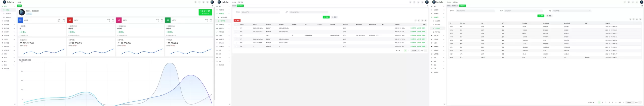Image resolution: width=644 pixels, height=106 pixels.
Task: Select 系统设置 in the dashboard sidebar
Action: (7, 69)
